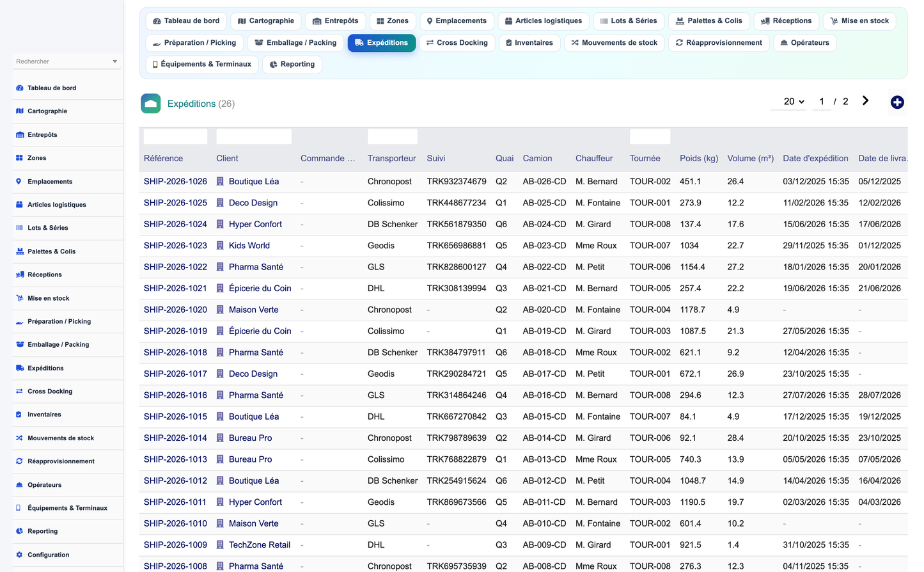The image size is (924, 572).
Task: Sort by Volume (m³) column header
Action: point(751,159)
